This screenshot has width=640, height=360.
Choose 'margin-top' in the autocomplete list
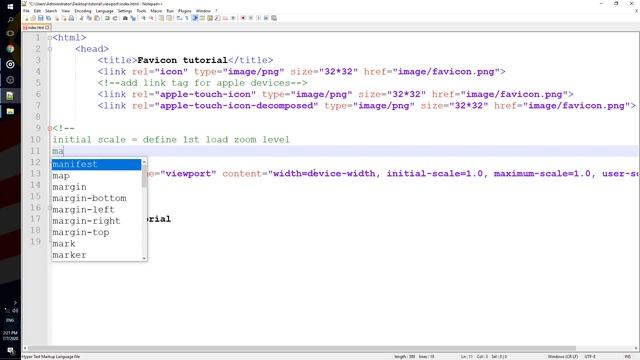(96, 232)
